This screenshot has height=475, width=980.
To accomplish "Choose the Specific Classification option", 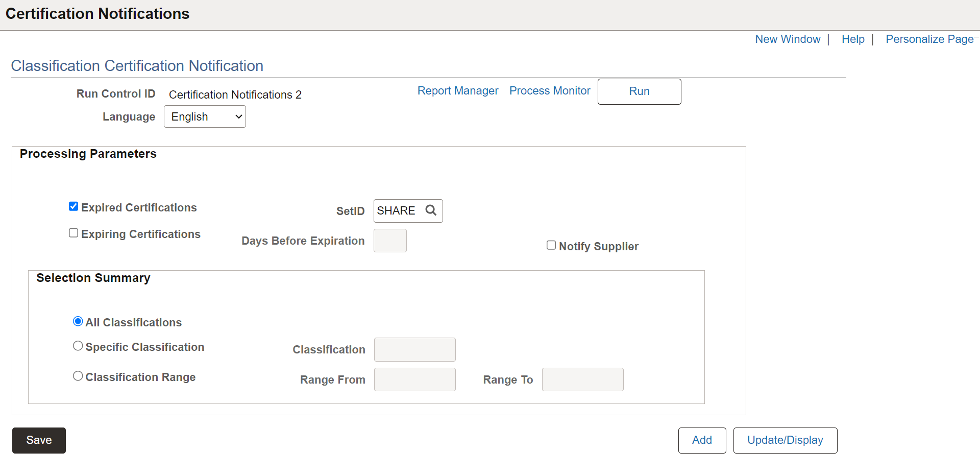I will tap(78, 346).
